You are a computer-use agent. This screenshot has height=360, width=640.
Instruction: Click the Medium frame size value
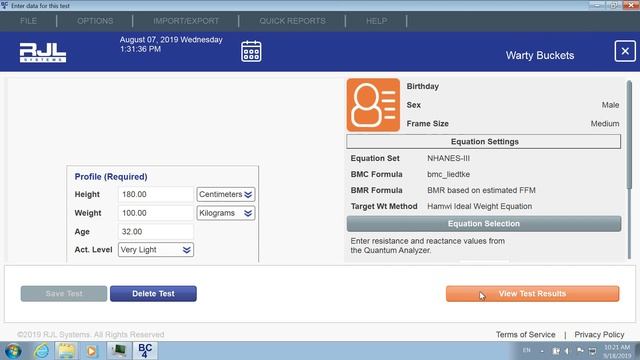(605, 124)
